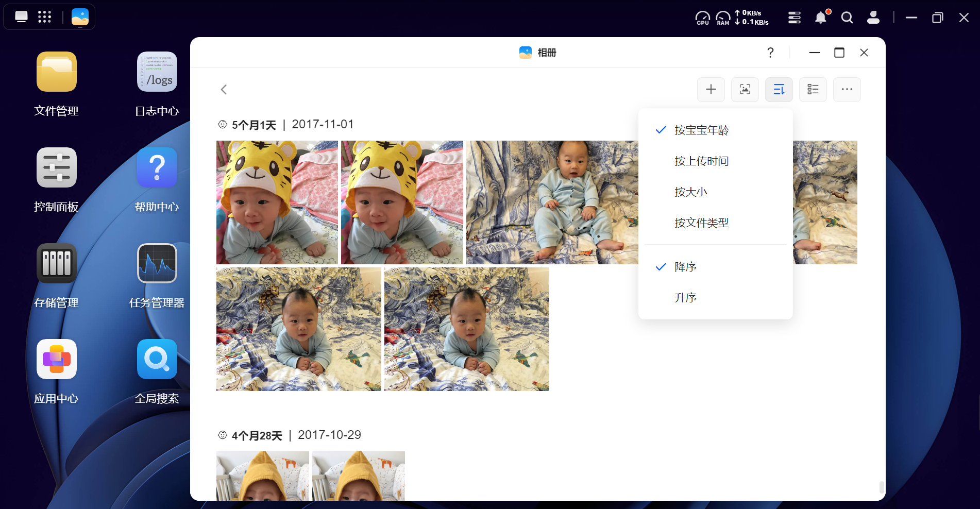The image size is (980, 509).
Task: Click the album window vertical scrollbar
Action: click(x=882, y=487)
